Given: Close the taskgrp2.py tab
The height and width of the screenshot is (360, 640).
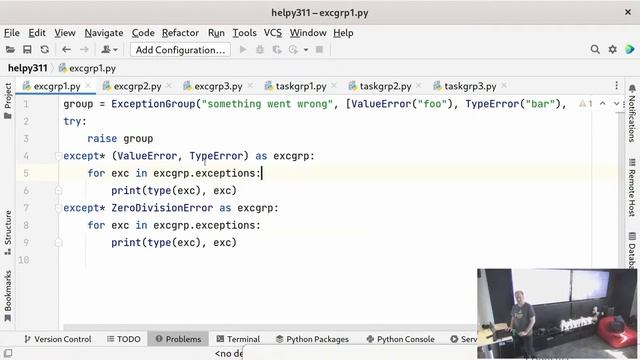Looking at the screenshot, I should [419, 86].
